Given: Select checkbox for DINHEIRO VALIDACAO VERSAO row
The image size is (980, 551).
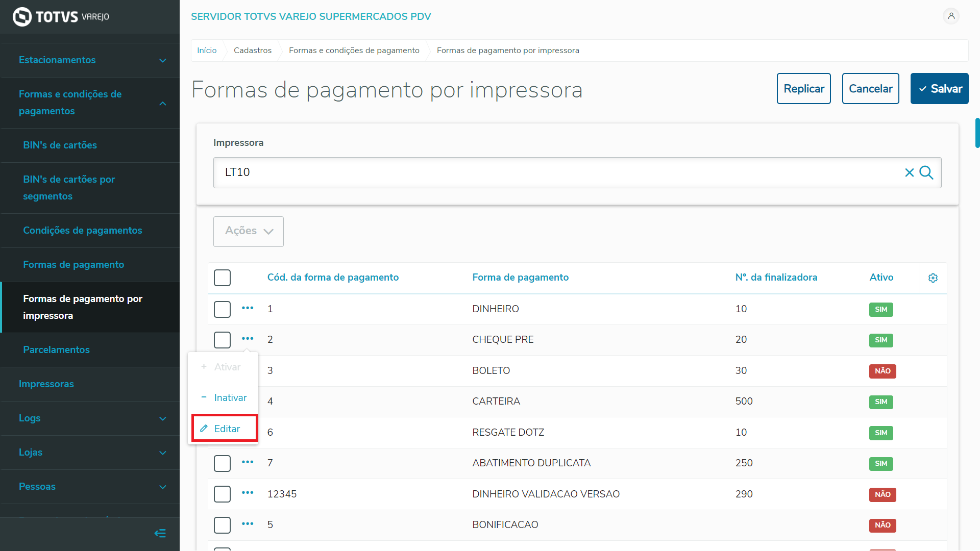Looking at the screenshot, I should 222,494.
